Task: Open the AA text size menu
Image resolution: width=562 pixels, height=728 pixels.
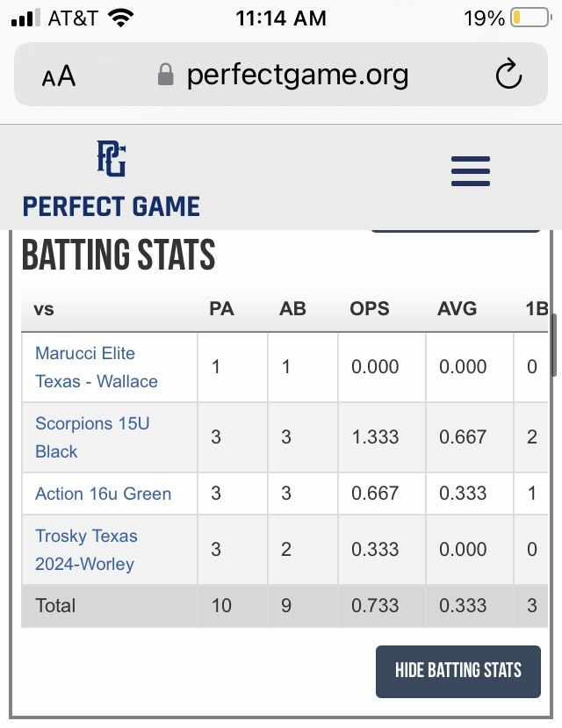Action: pos(59,76)
